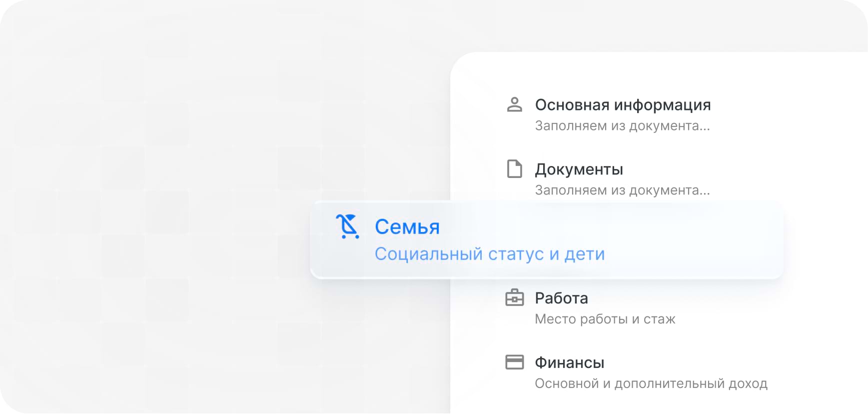Click the briefcase icon beside Работа
868x414 pixels.
coord(514,298)
